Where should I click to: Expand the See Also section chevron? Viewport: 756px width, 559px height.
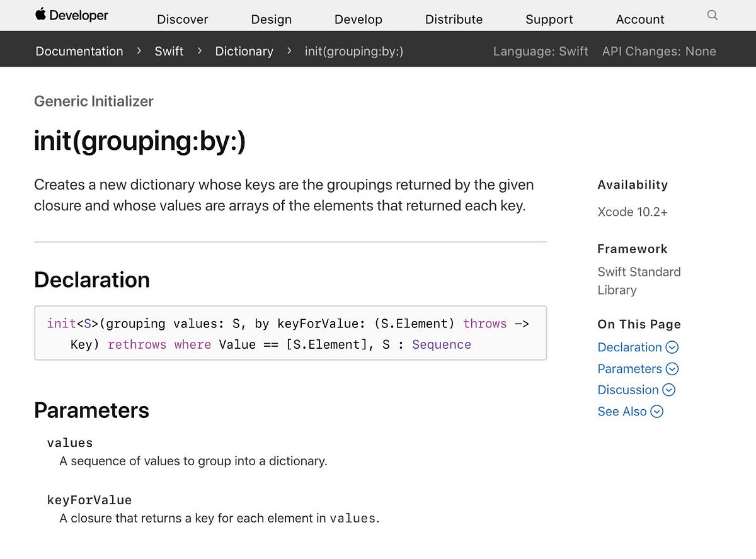point(657,411)
